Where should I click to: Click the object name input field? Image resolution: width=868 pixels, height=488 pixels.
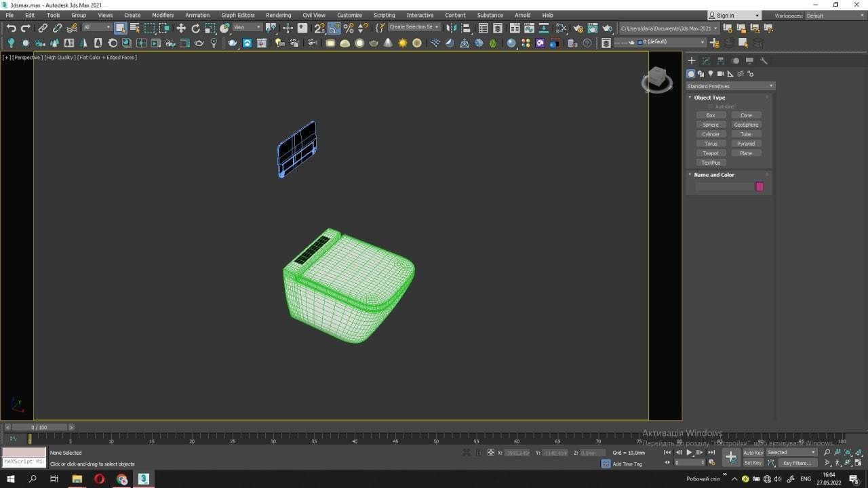point(724,186)
